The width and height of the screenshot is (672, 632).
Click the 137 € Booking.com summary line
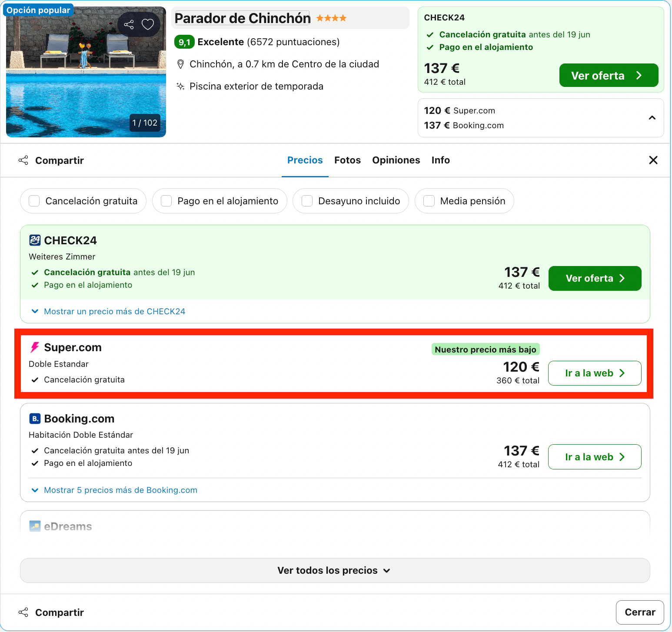point(464,125)
